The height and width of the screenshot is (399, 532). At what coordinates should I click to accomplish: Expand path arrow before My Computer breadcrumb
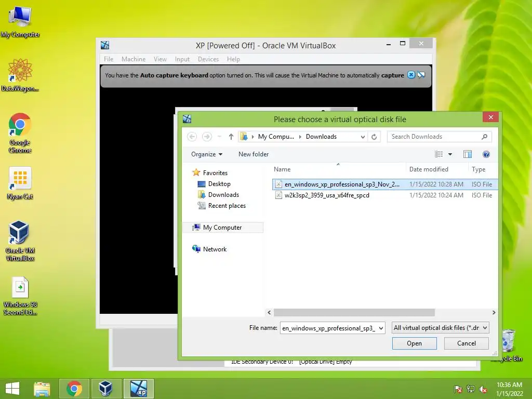253,137
